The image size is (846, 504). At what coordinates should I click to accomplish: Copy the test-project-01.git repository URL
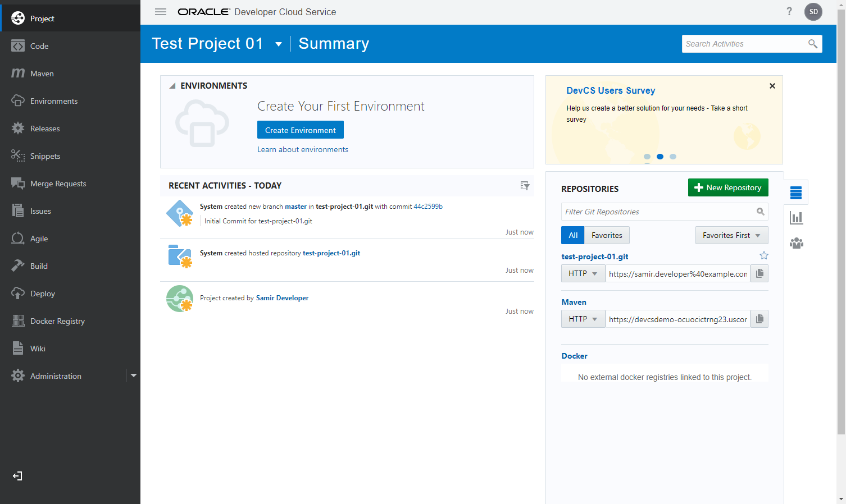pyautogui.click(x=759, y=273)
